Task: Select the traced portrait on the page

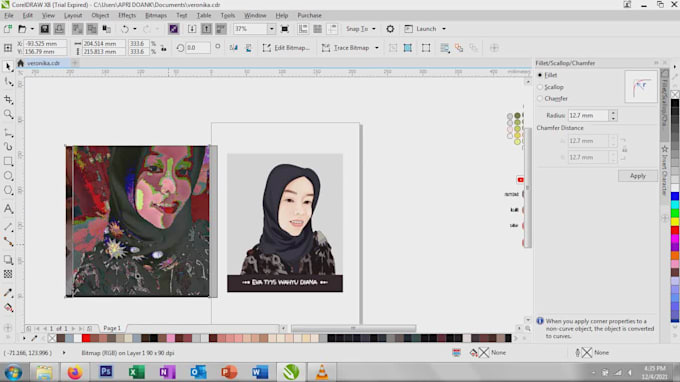Action: point(284,222)
